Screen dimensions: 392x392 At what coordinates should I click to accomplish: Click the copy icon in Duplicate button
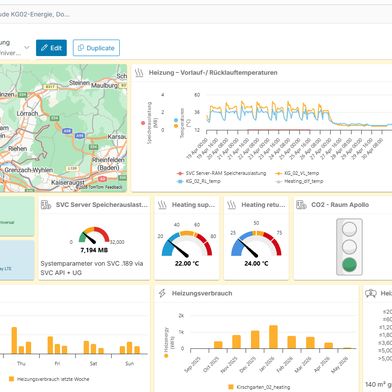(81, 48)
